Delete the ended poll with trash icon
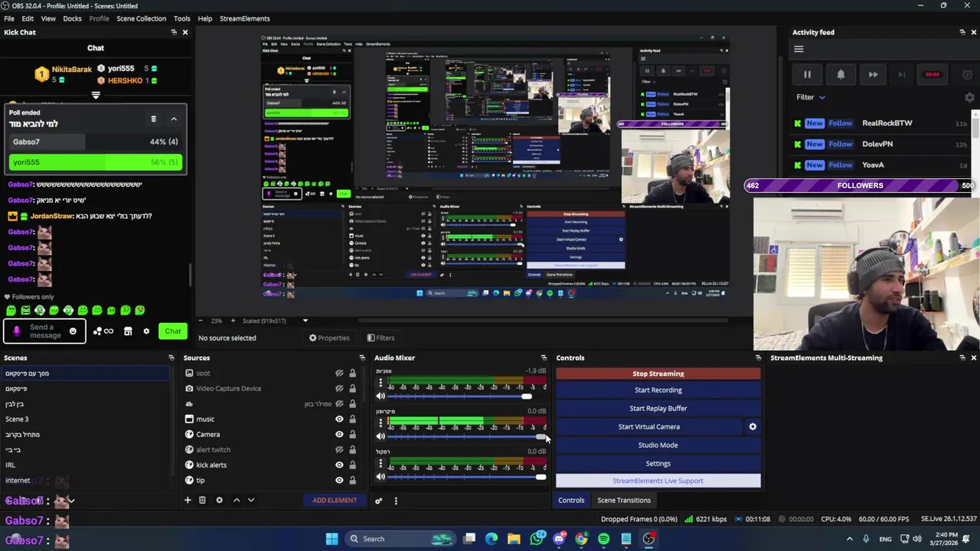Image resolution: width=980 pixels, height=551 pixels. 153,119
